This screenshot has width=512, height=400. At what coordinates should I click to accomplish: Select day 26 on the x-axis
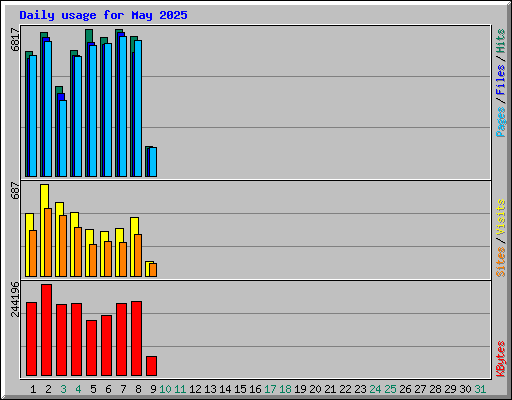tap(405, 389)
